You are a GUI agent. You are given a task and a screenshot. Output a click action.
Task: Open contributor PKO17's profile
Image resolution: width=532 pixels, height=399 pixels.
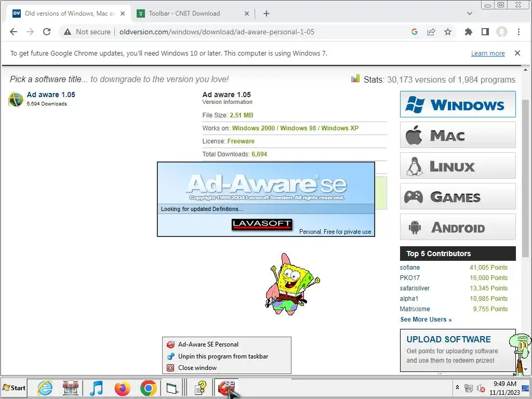click(409, 278)
